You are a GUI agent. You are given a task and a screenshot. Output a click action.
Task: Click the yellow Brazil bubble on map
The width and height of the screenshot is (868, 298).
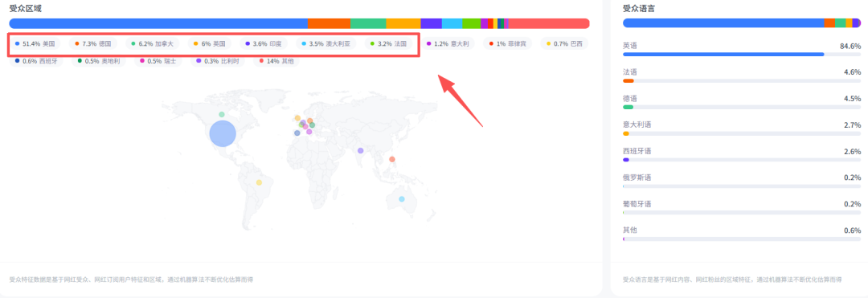(259, 182)
